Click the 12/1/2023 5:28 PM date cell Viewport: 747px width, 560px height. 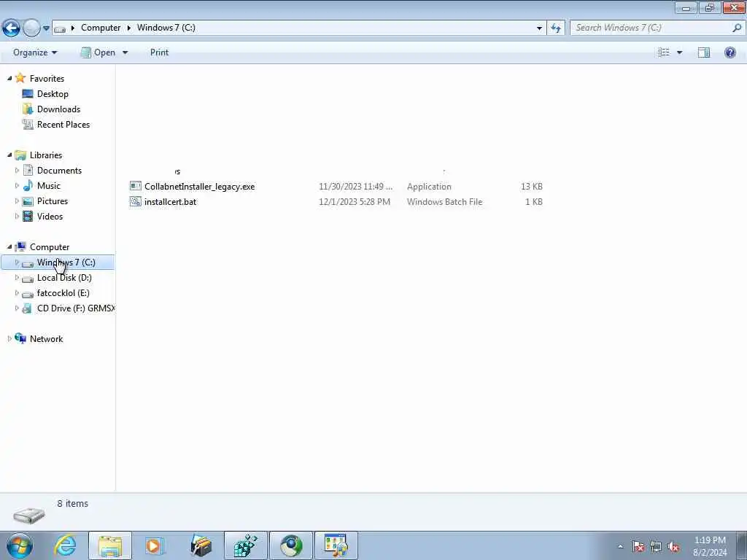click(x=355, y=201)
